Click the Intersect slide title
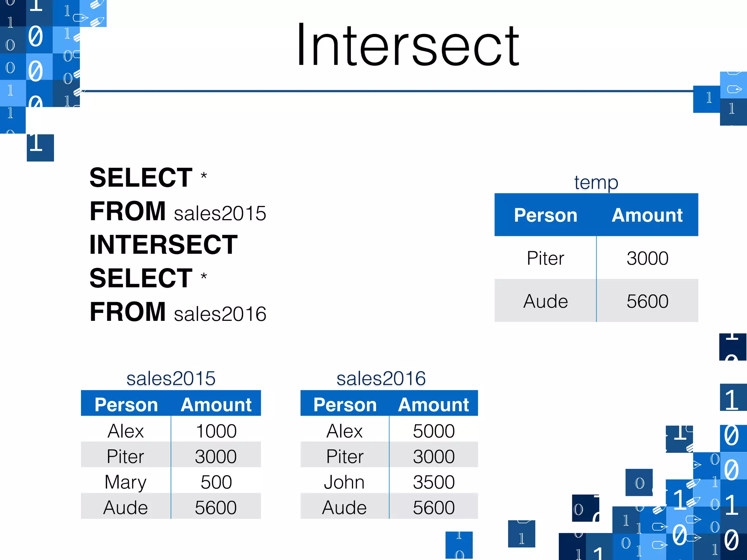This screenshot has width=747, height=560. [408, 45]
